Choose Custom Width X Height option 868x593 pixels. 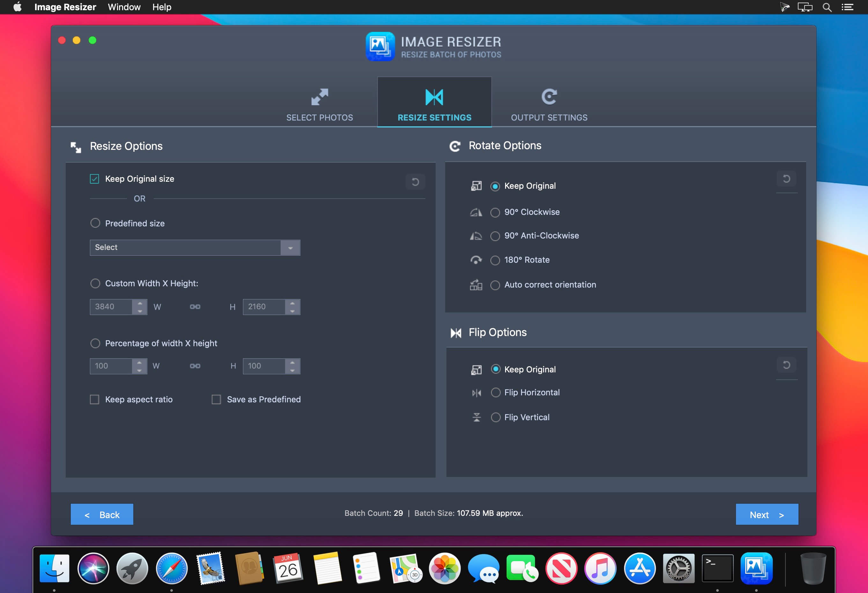pos(95,283)
